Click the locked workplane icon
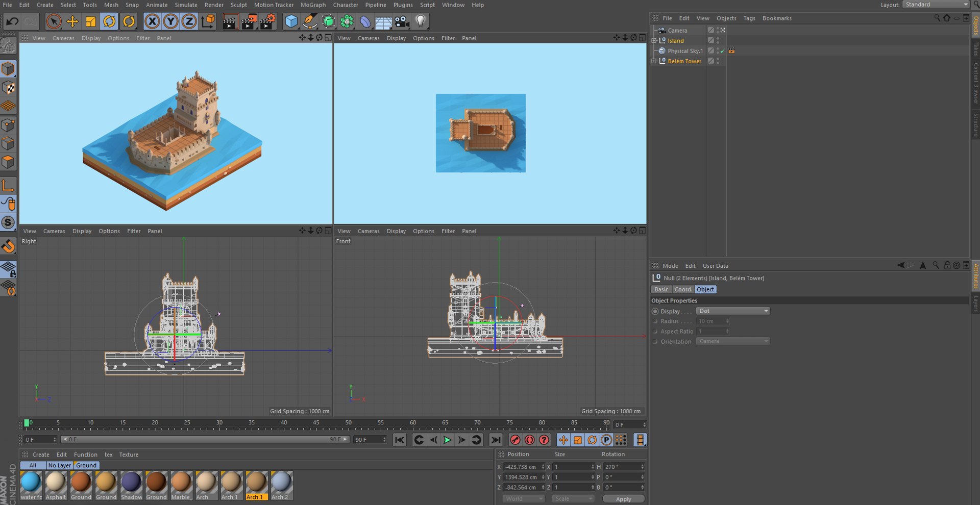Image resolution: width=980 pixels, height=505 pixels. pyautogui.click(x=8, y=269)
